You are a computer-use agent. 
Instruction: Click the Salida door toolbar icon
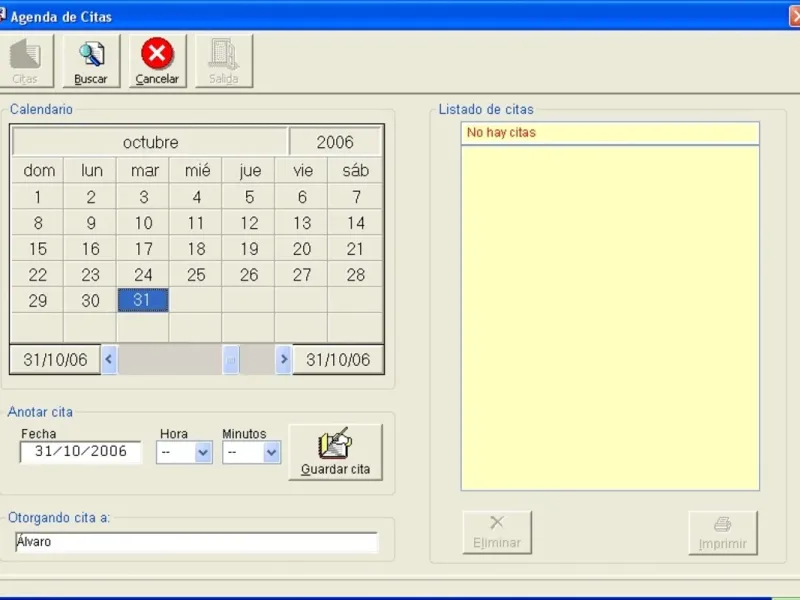[223, 61]
